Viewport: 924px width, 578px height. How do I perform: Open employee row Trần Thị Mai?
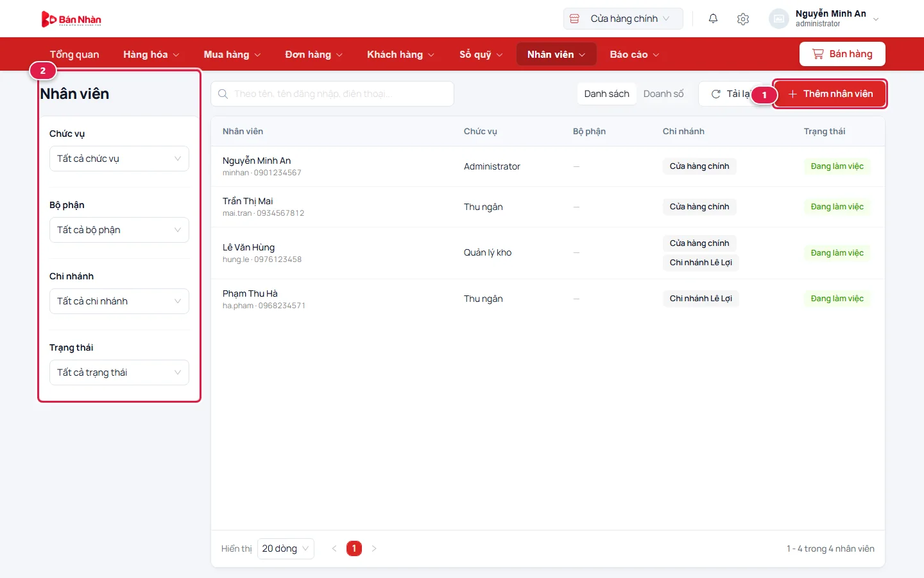tap(548, 207)
